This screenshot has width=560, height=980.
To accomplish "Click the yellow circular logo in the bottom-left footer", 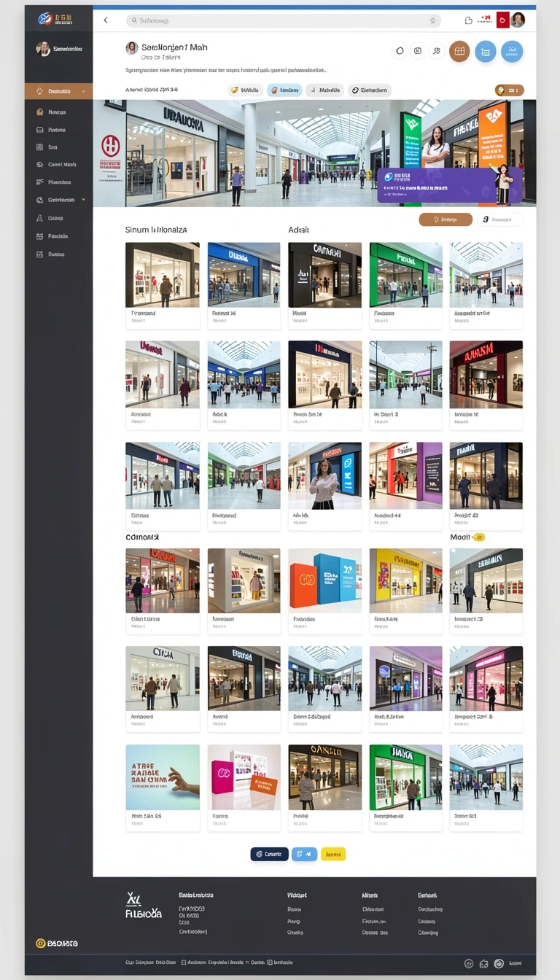I will [x=40, y=943].
